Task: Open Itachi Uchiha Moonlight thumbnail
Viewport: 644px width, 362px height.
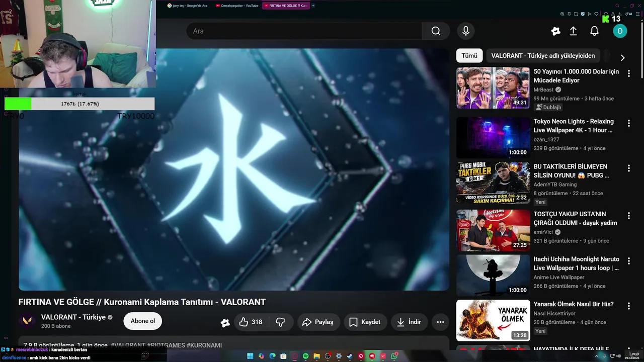Action: coord(493,276)
